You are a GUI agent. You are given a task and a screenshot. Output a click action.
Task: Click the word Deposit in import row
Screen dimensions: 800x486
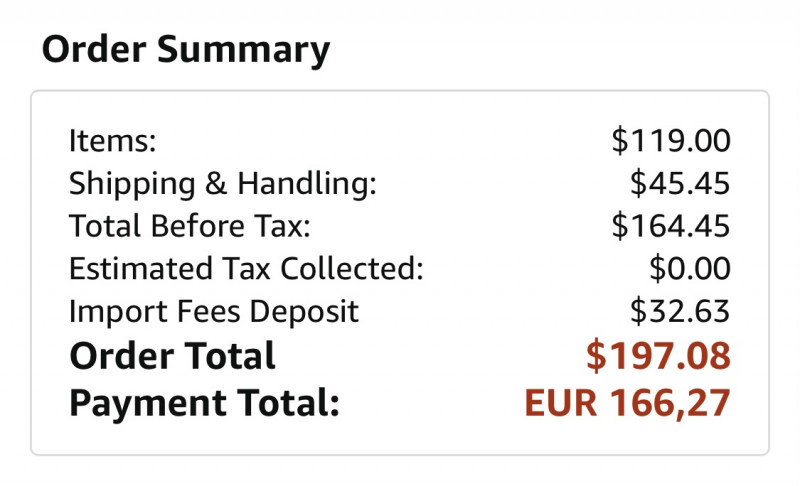pyautogui.click(x=304, y=312)
